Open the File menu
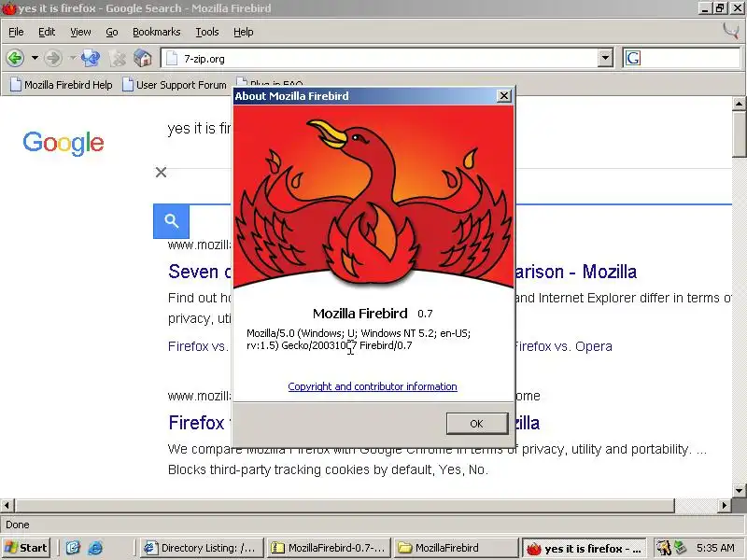Image resolution: width=747 pixels, height=560 pixels. pos(16,32)
